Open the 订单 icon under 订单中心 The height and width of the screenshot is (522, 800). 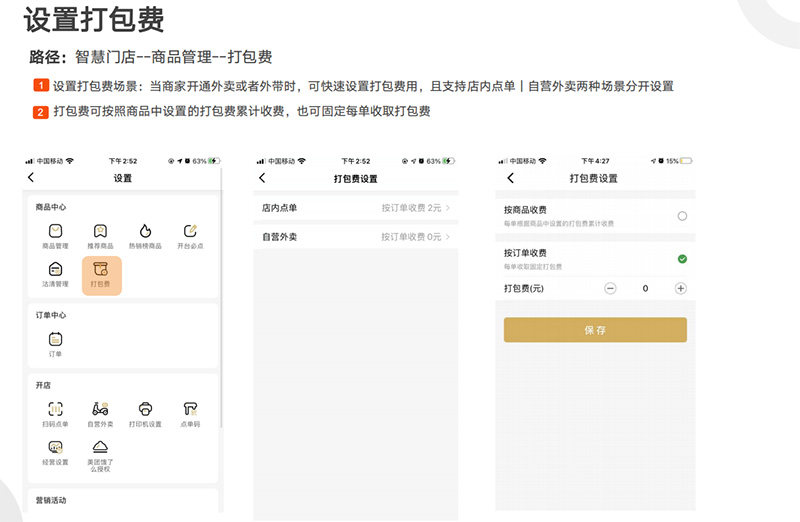coord(55,339)
